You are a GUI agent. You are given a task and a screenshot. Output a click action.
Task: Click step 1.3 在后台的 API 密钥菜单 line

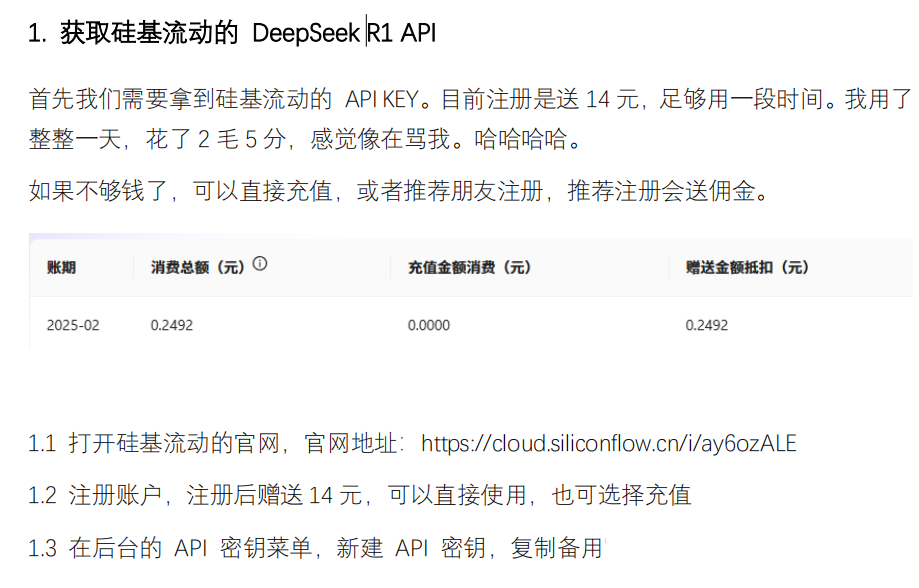tap(315, 548)
